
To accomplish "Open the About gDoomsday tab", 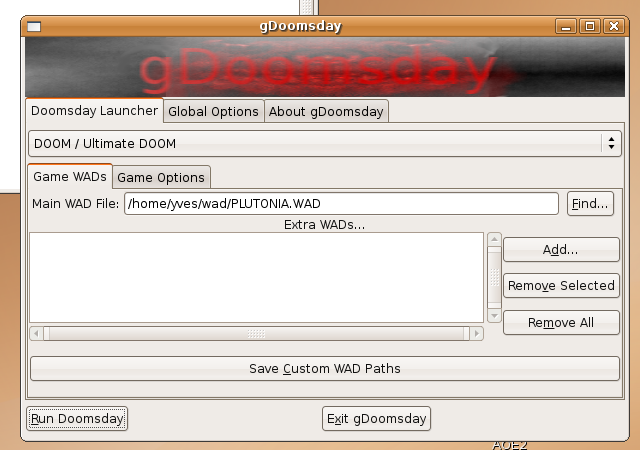I will tap(326, 111).
